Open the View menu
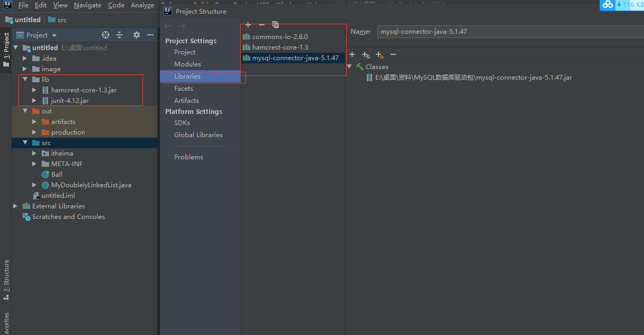Image resolution: width=644 pixels, height=335 pixels. coord(60,5)
